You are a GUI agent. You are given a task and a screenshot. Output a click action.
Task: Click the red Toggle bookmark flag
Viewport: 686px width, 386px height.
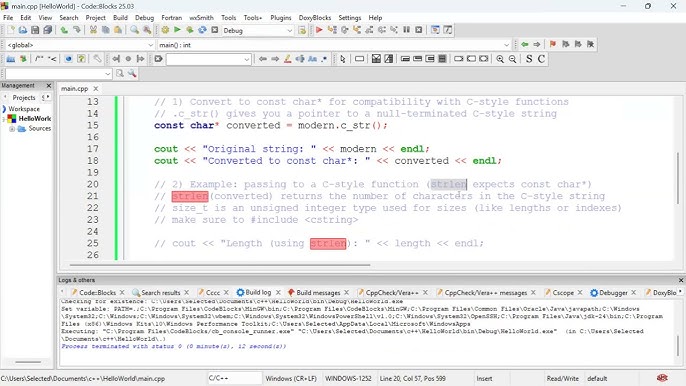[x=553, y=44]
